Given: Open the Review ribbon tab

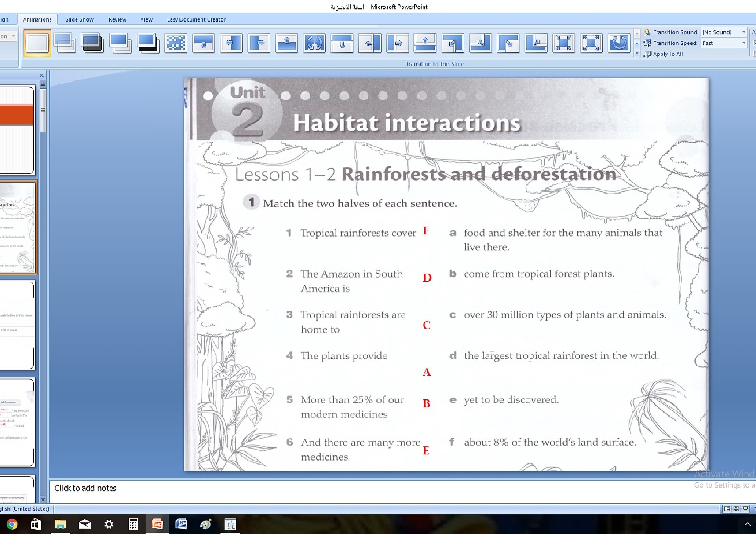Looking at the screenshot, I should (x=117, y=19).
